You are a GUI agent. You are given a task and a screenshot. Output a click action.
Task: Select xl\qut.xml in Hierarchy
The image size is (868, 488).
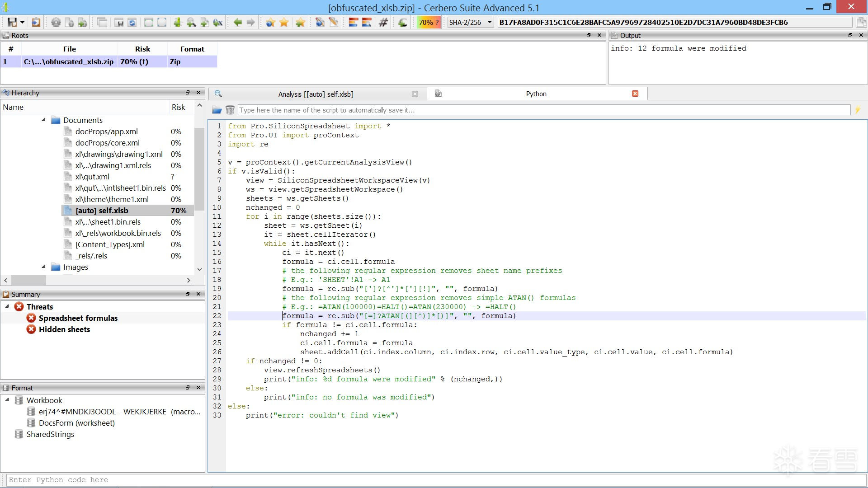[92, 177]
